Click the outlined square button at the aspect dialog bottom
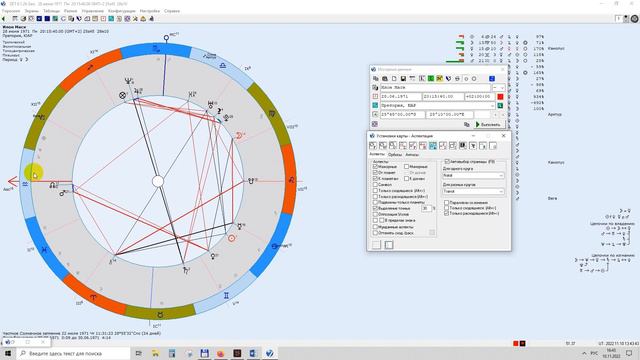640x360 pixels. pos(389,245)
